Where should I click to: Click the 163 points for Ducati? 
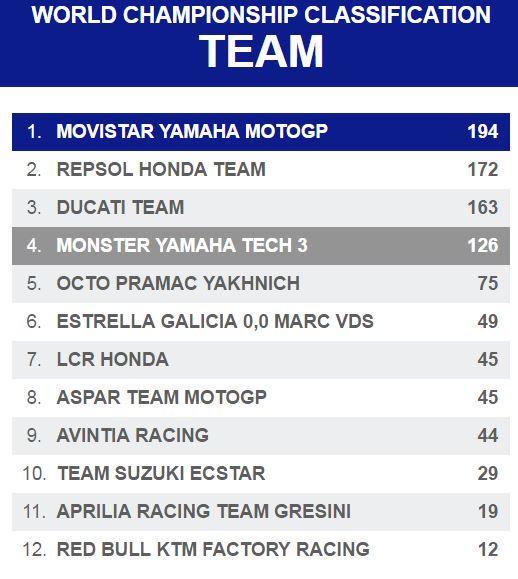tap(483, 208)
